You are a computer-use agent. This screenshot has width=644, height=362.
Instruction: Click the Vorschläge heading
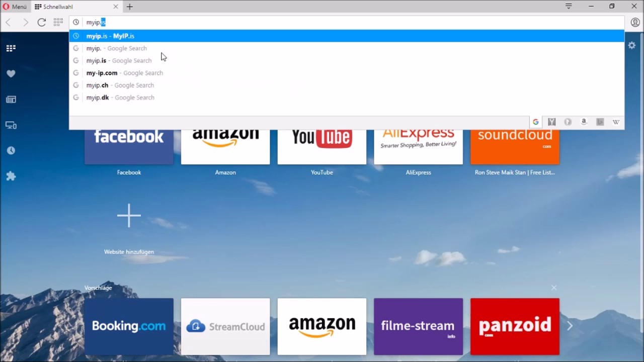[98, 288]
